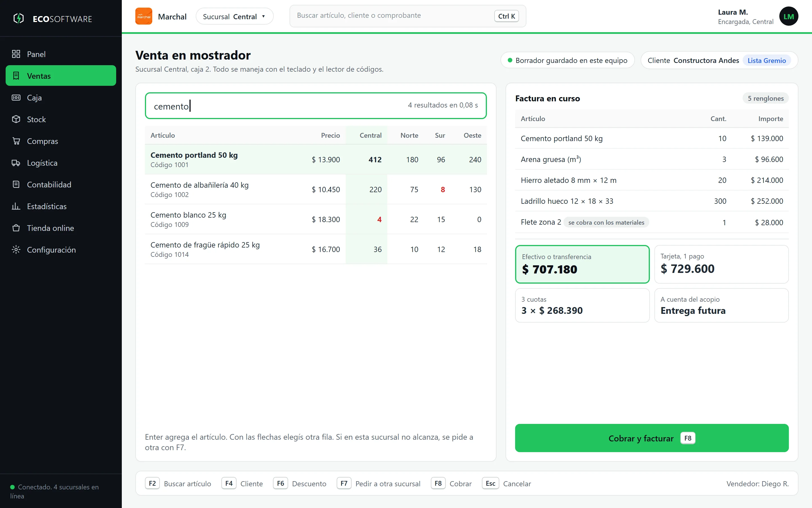Click the Compras cart icon
The height and width of the screenshot is (508, 812).
pos(16,141)
